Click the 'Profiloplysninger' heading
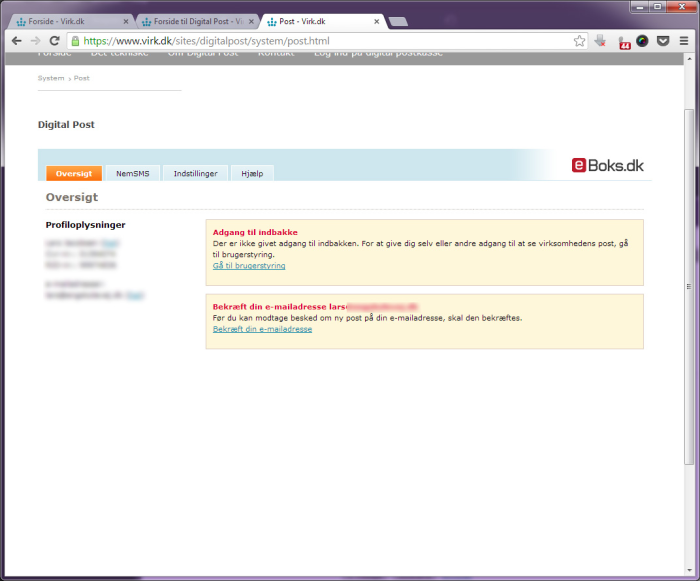This screenshot has width=700, height=581. 85,225
